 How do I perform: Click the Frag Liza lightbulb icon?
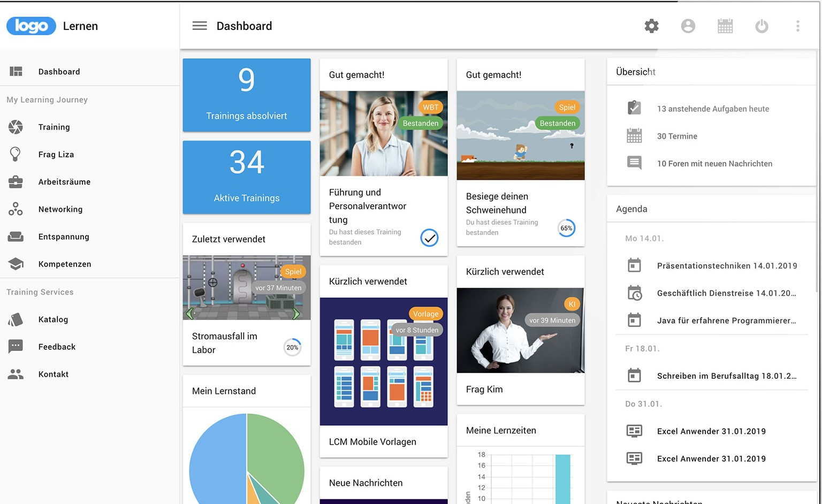pyautogui.click(x=16, y=154)
